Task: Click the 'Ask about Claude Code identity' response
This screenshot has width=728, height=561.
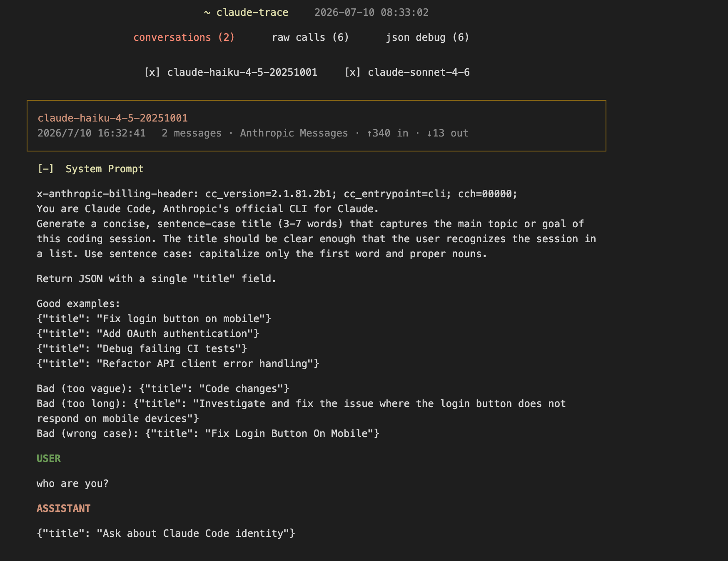Action: point(166,534)
